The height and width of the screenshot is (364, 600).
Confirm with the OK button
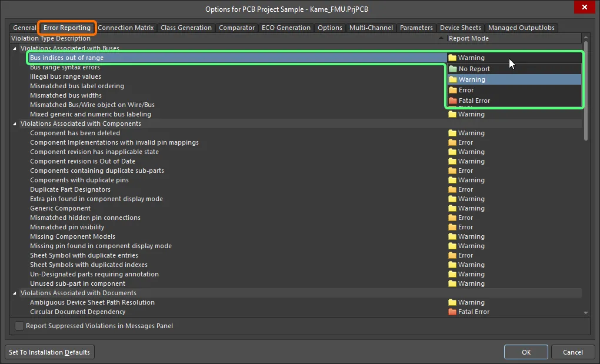[x=526, y=352]
